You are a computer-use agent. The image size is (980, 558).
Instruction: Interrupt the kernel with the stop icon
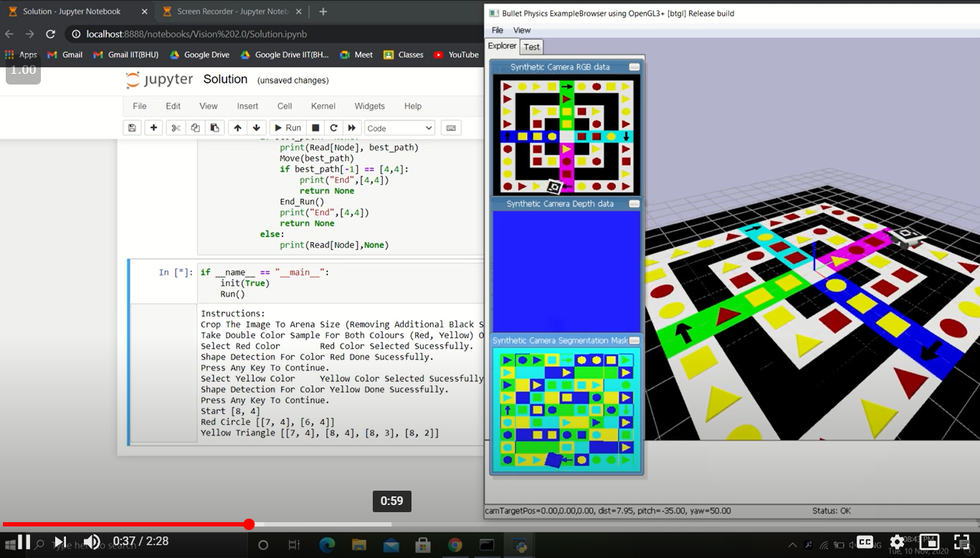tap(315, 128)
